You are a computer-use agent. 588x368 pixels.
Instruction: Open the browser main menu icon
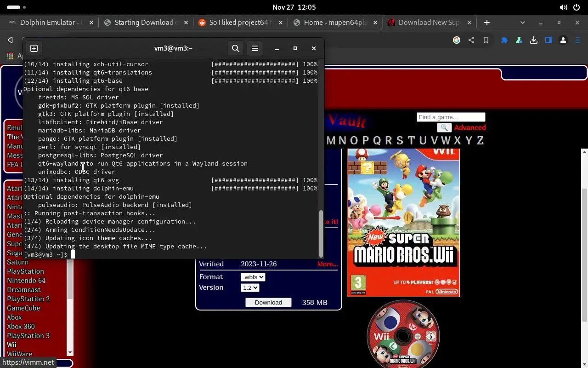click(578, 40)
